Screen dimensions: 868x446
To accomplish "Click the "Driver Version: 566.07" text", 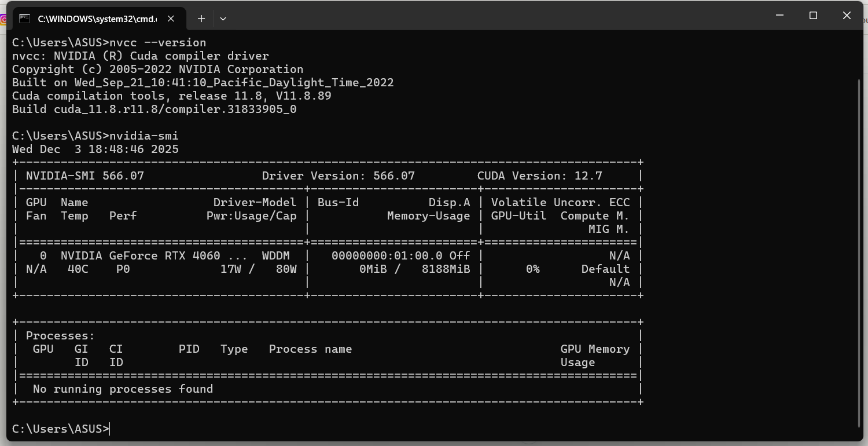I will point(338,176).
